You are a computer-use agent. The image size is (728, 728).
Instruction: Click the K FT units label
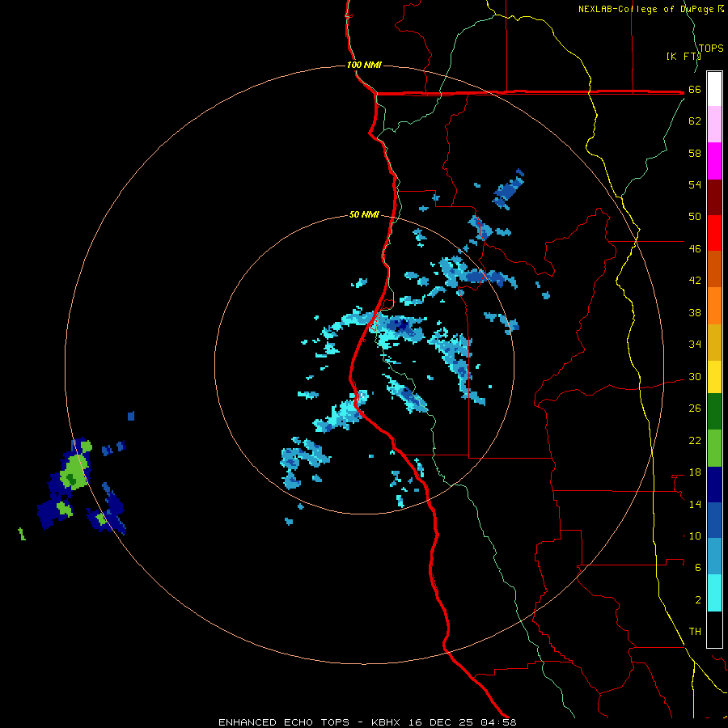click(x=683, y=56)
